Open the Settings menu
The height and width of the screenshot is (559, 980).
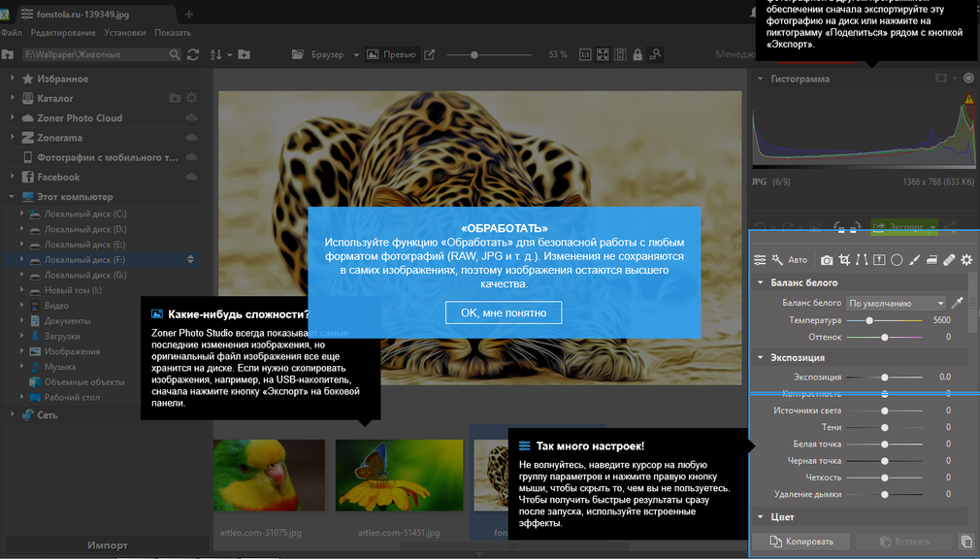125,33
